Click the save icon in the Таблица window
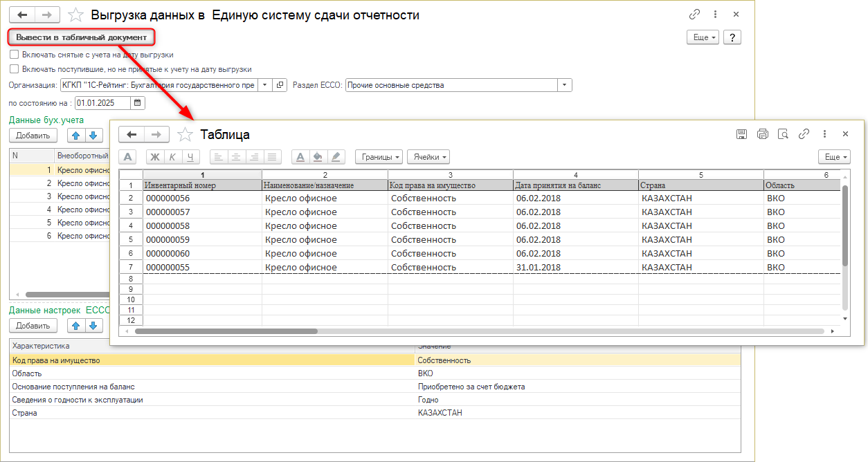The height and width of the screenshot is (462, 868). (741, 134)
